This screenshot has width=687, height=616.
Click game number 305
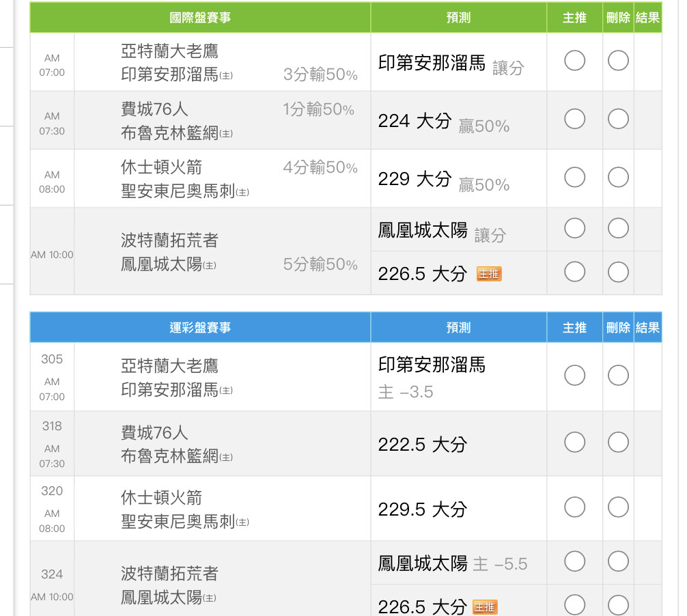click(52, 359)
